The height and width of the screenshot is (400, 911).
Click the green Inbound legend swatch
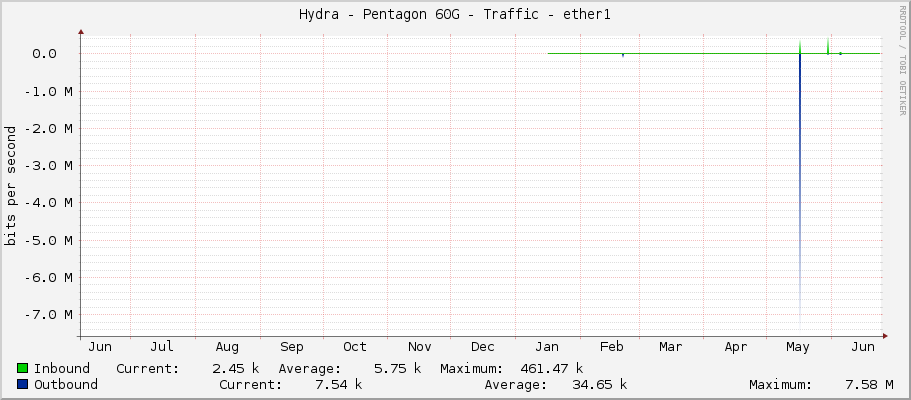tap(23, 368)
